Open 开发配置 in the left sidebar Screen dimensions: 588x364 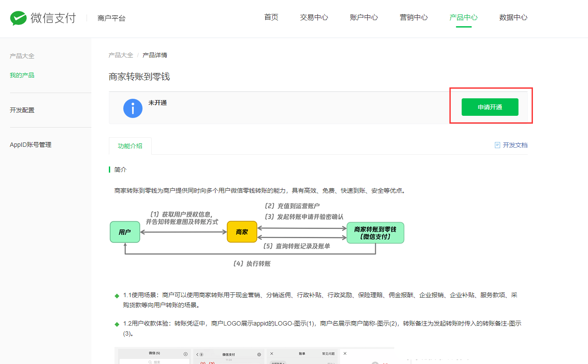click(22, 110)
